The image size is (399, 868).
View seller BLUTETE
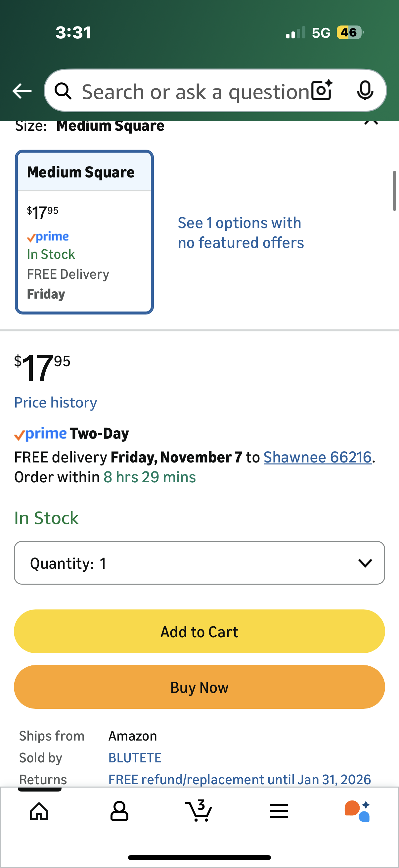click(x=135, y=758)
